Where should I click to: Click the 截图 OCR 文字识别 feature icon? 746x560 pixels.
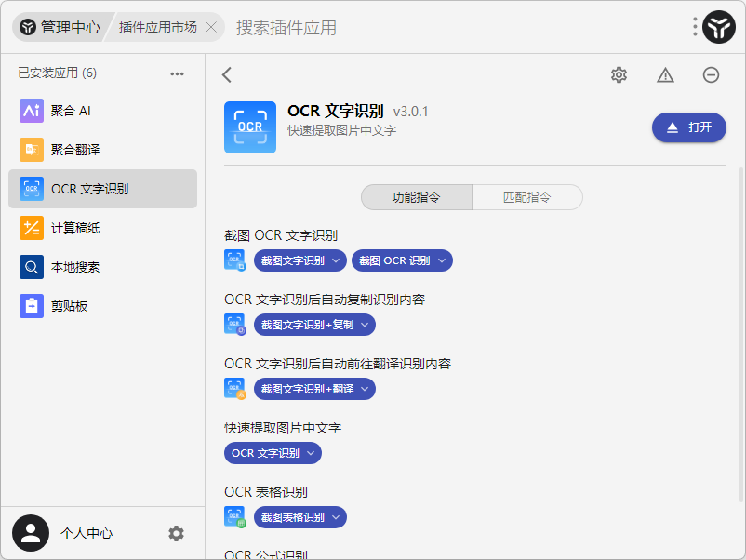coord(235,260)
